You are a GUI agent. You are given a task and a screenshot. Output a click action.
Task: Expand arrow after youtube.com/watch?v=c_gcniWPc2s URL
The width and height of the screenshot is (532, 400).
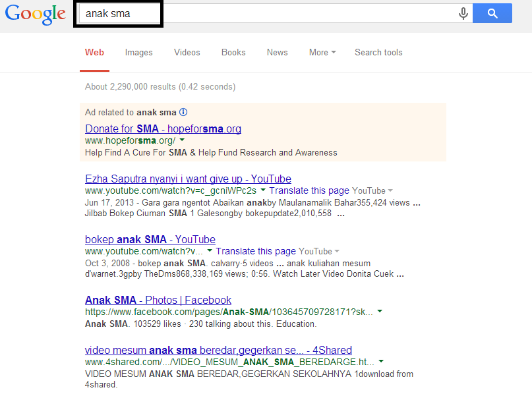(x=263, y=190)
